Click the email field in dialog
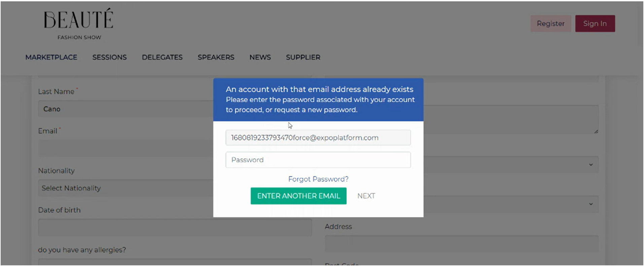This screenshot has width=644, height=266. pos(318,138)
